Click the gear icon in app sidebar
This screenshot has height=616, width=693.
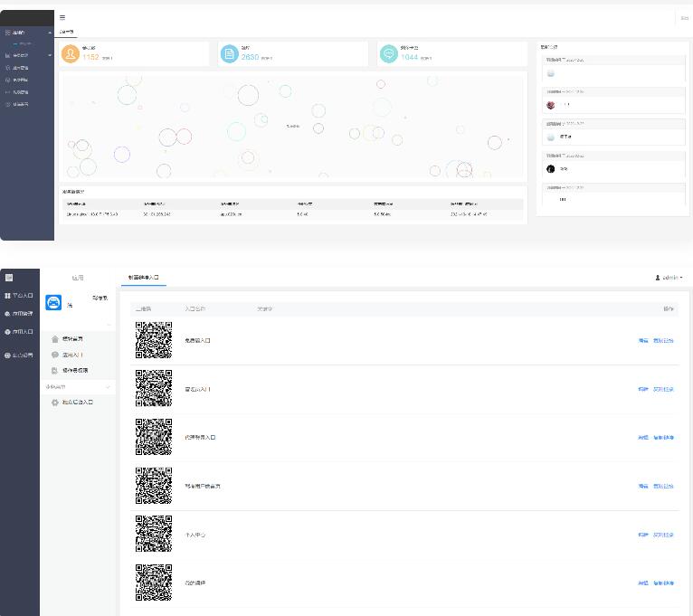click(x=55, y=402)
